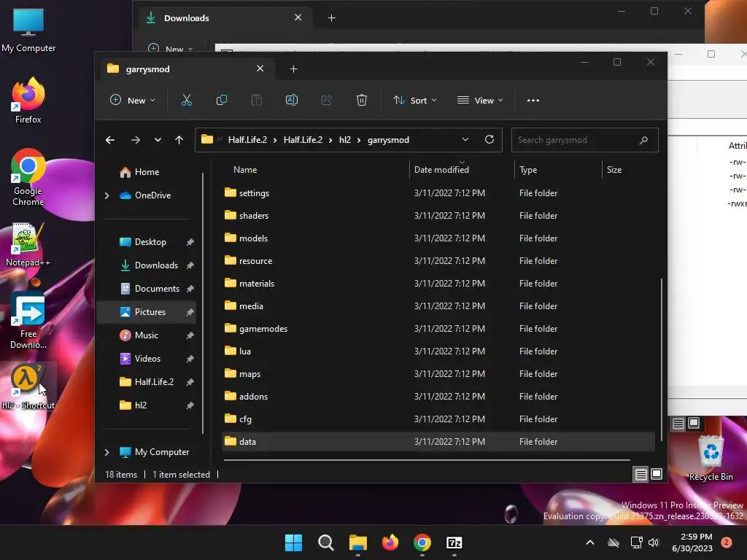Go up one folder level
Image resolution: width=747 pixels, height=560 pixels.
coord(179,140)
